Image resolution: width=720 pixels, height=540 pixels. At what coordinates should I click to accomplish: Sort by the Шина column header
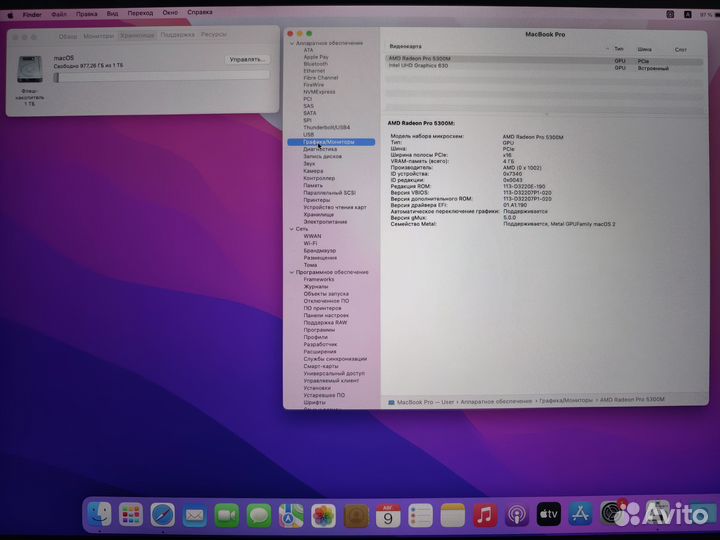(x=644, y=49)
